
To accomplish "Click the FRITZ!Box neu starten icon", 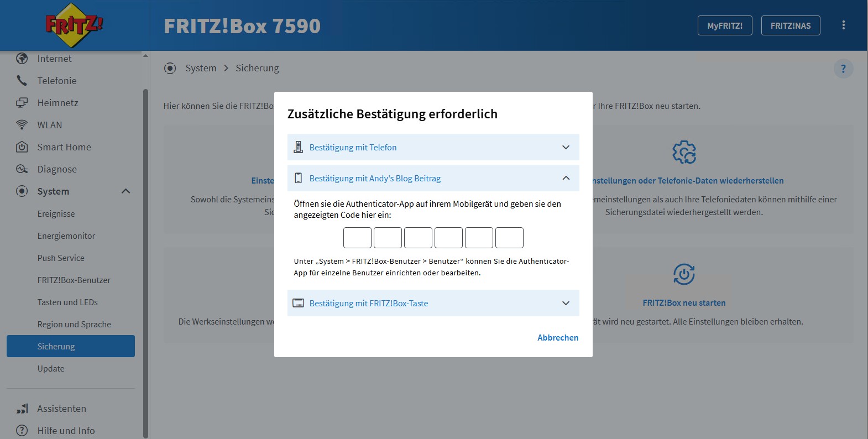I will (x=684, y=274).
